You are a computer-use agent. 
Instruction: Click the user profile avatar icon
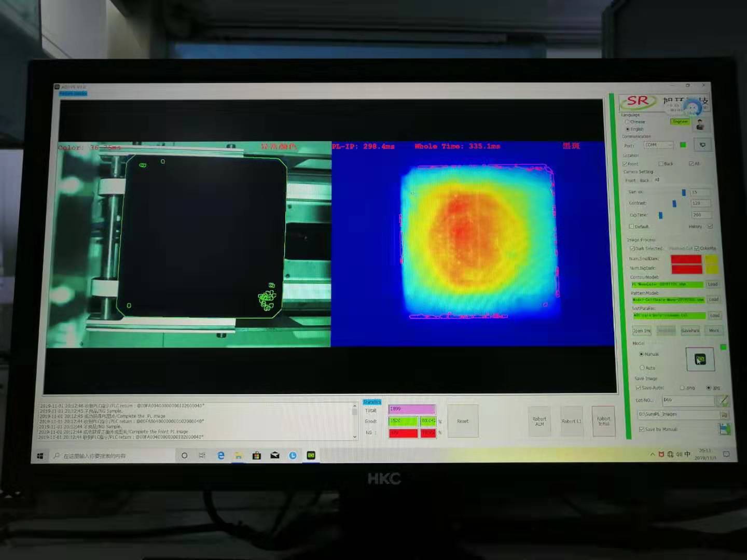point(700,124)
